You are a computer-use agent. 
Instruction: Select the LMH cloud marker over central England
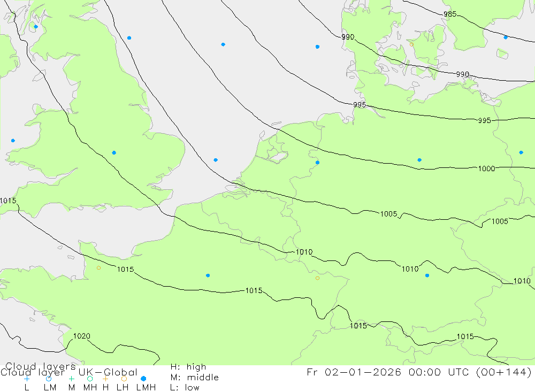(114, 153)
